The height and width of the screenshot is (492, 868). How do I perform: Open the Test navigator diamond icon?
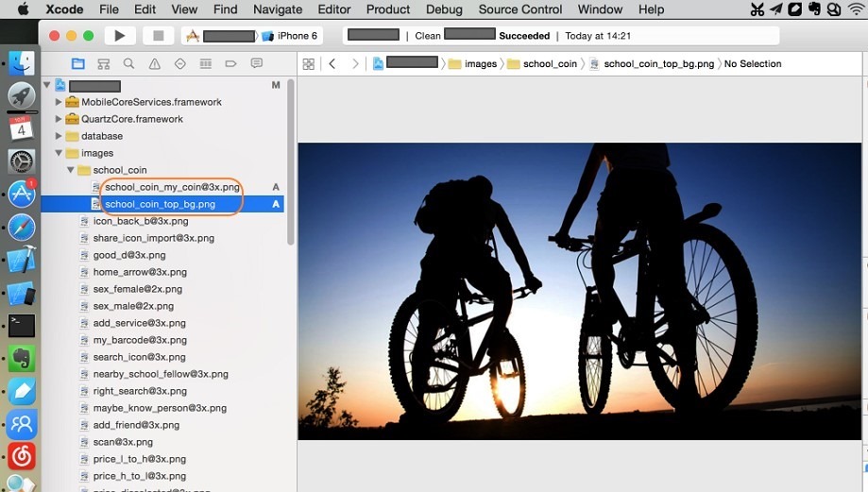click(180, 64)
